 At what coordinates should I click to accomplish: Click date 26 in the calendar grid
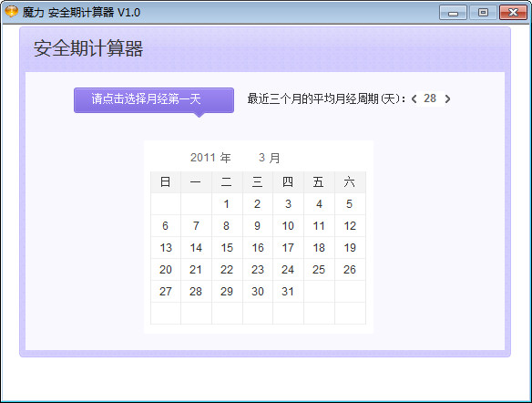point(350,270)
